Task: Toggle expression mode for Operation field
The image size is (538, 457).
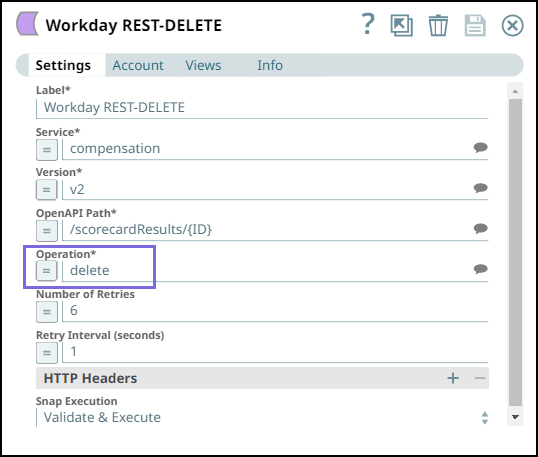Action: pyautogui.click(x=47, y=271)
